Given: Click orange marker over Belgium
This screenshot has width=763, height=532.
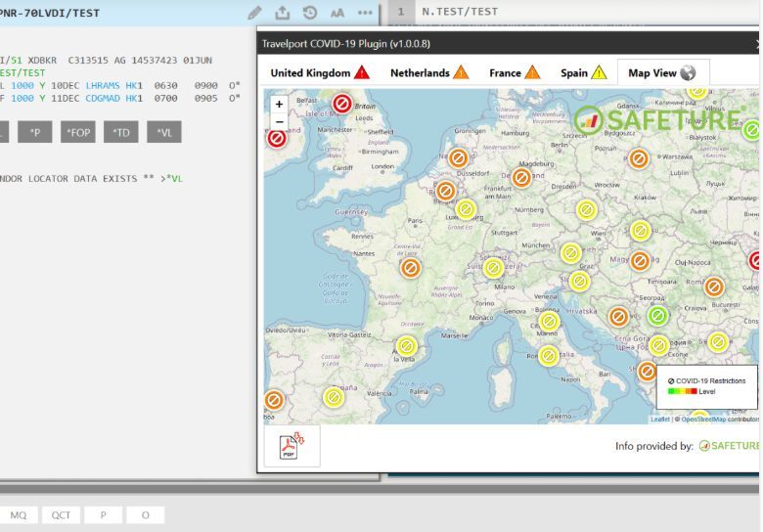Looking at the screenshot, I should (x=445, y=191).
